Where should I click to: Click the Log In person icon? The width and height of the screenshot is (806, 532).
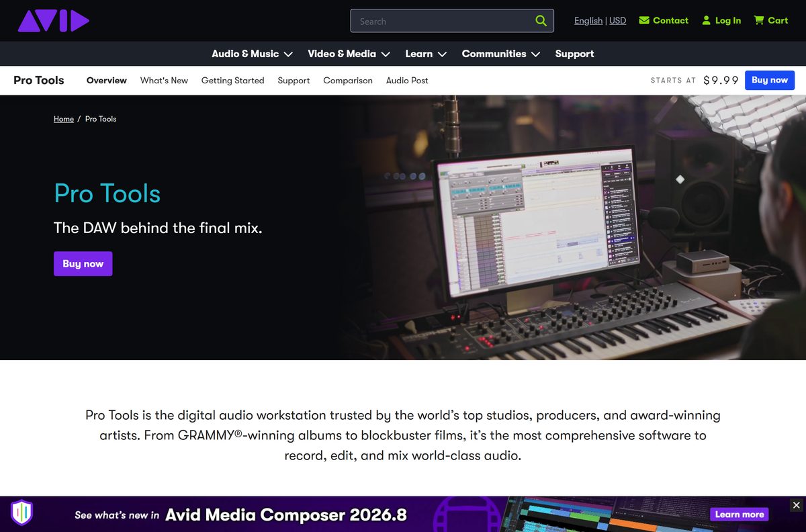pyautogui.click(x=706, y=21)
